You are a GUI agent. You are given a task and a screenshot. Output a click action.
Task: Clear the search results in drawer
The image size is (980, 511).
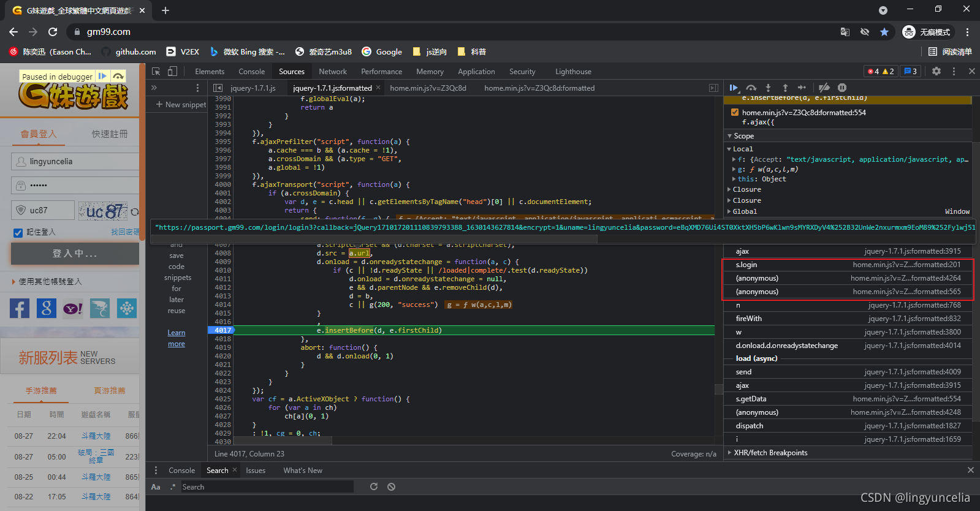pyautogui.click(x=391, y=486)
